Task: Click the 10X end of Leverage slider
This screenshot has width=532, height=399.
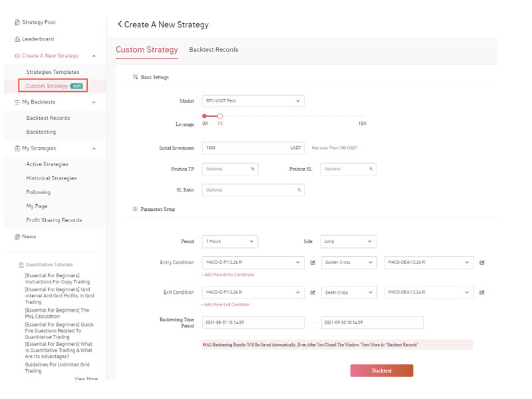Action: pos(362,124)
